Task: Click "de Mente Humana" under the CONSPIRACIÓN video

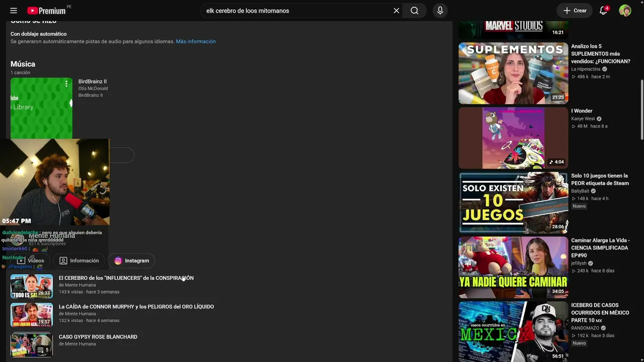Action: coord(77,285)
